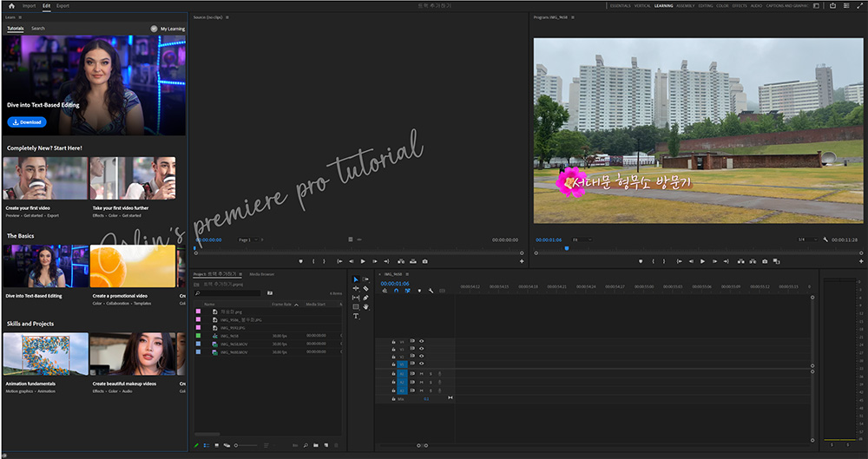Viewport: 868px width, 459px height.
Task: Play the Source monitor
Action: coord(363,261)
